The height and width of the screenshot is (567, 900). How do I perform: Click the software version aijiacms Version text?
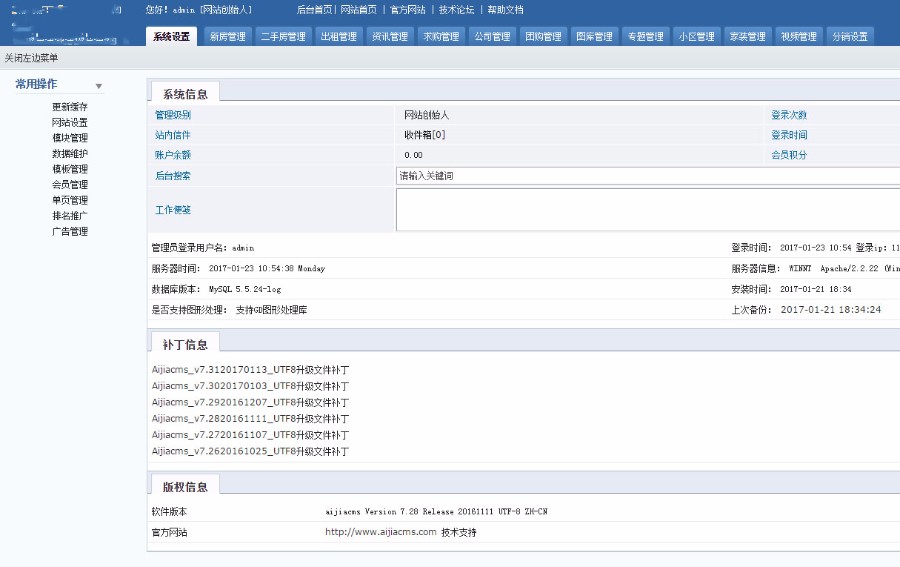[x=436, y=511]
